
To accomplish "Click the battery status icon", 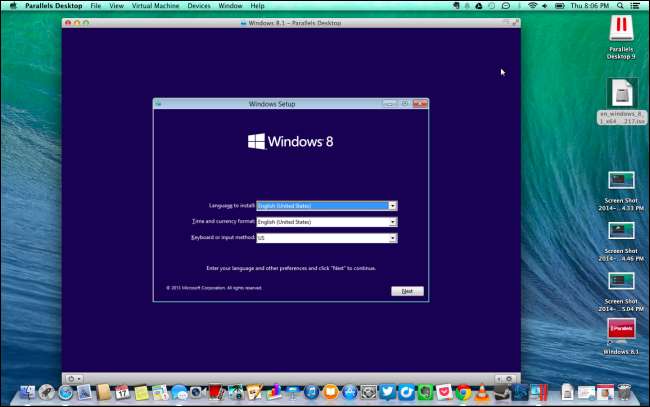I will [559, 6].
